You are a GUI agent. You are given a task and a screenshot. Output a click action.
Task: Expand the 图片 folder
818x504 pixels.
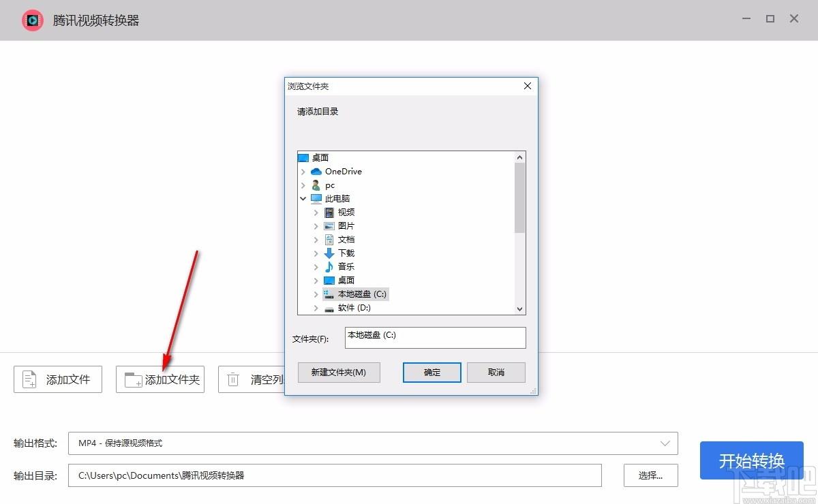point(316,226)
